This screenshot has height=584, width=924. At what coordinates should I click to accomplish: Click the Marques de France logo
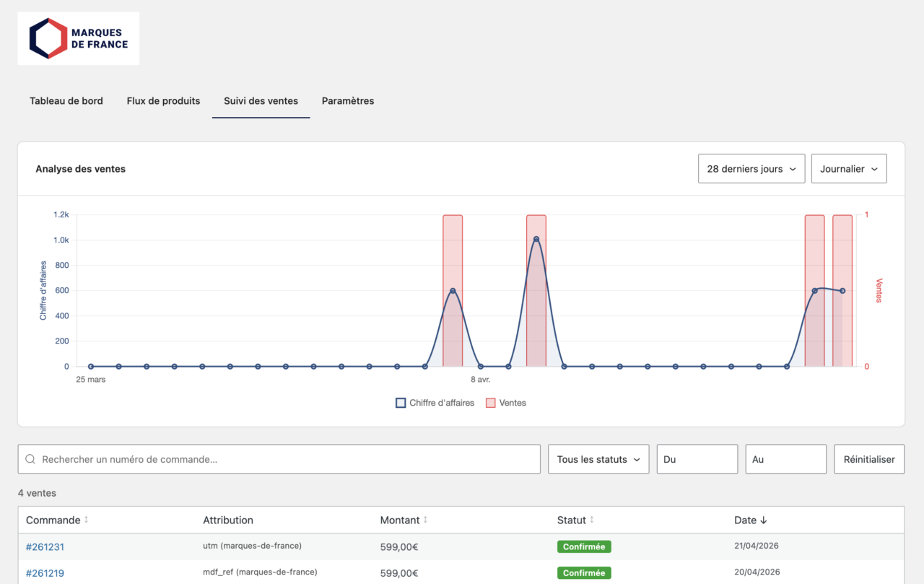[79, 38]
